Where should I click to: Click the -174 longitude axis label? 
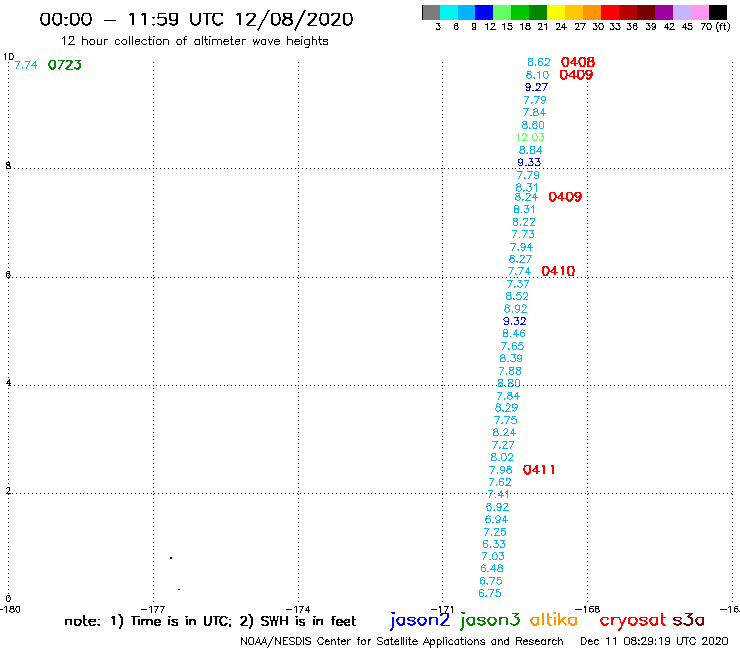[298, 609]
